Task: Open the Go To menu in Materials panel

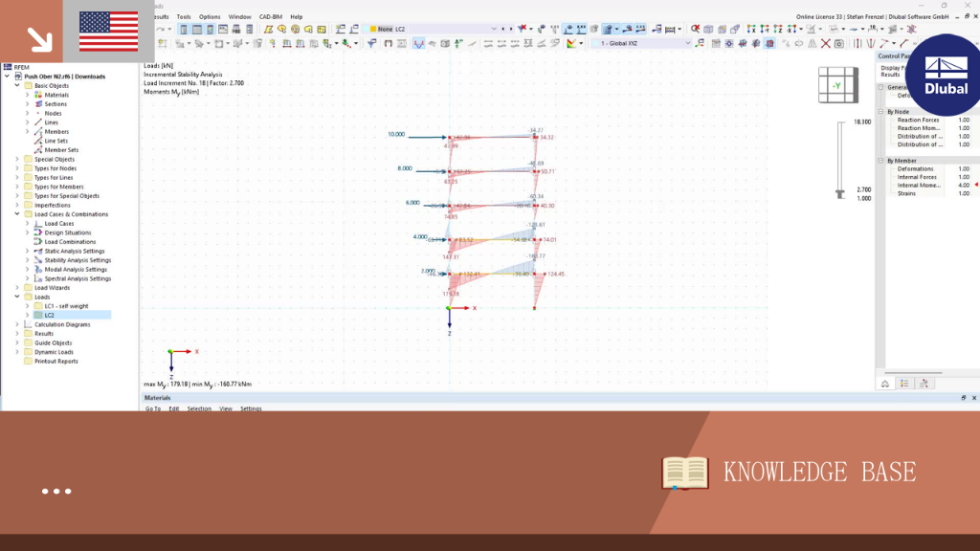Action: tap(153, 408)
